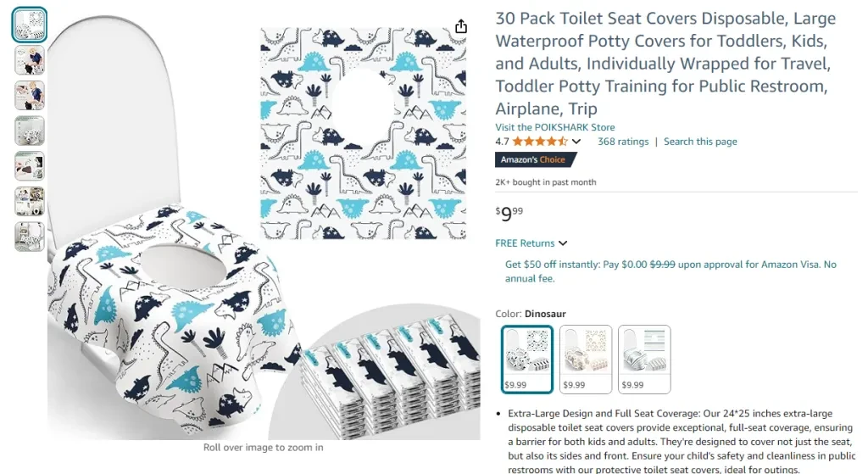The image size is (868, 474).
Task: Click the share icon above product image
Action: point(460,26)
